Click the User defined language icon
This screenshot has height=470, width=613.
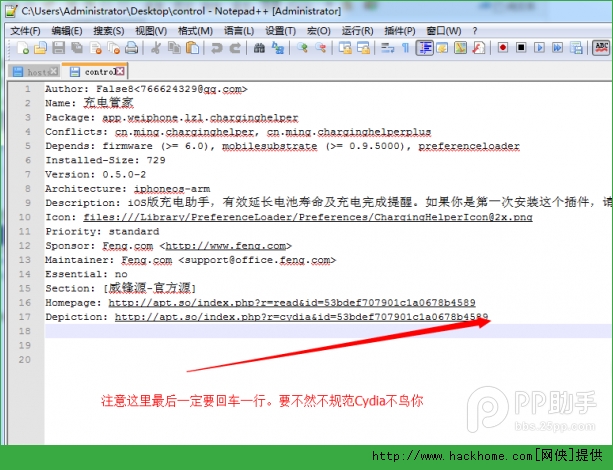click(x=442, y=48)
